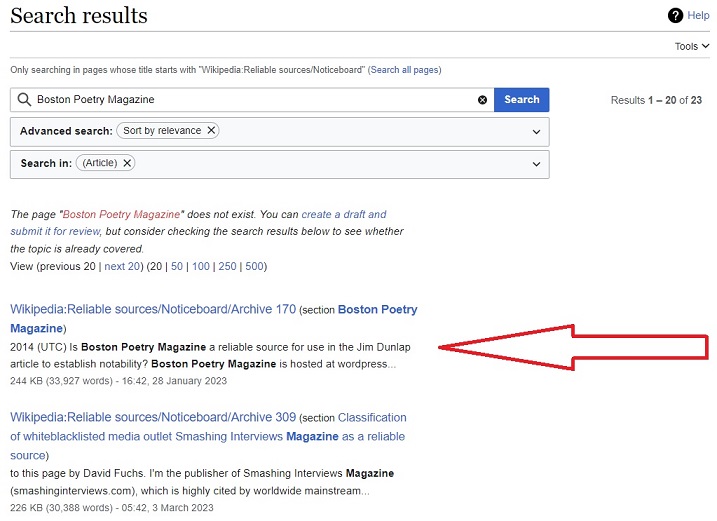Remove the Sort by relevance filter
This screenshot has height=521, width=717.
(211, 130)
